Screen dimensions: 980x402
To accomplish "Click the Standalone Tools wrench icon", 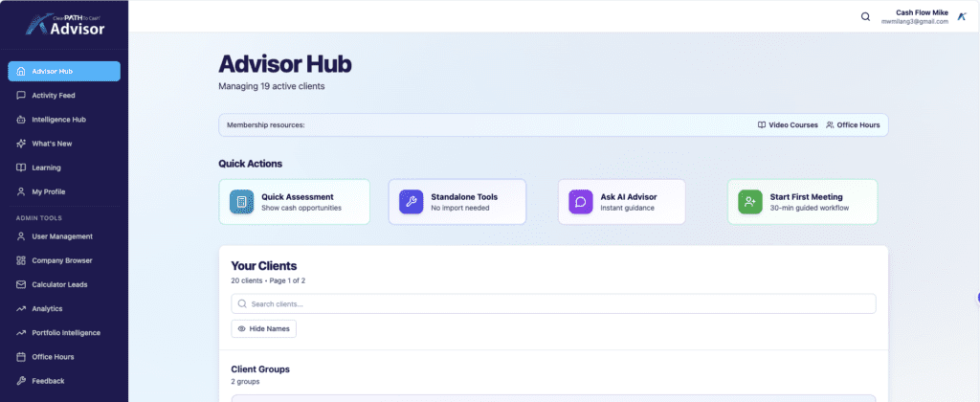I will [x=412, y=202].
